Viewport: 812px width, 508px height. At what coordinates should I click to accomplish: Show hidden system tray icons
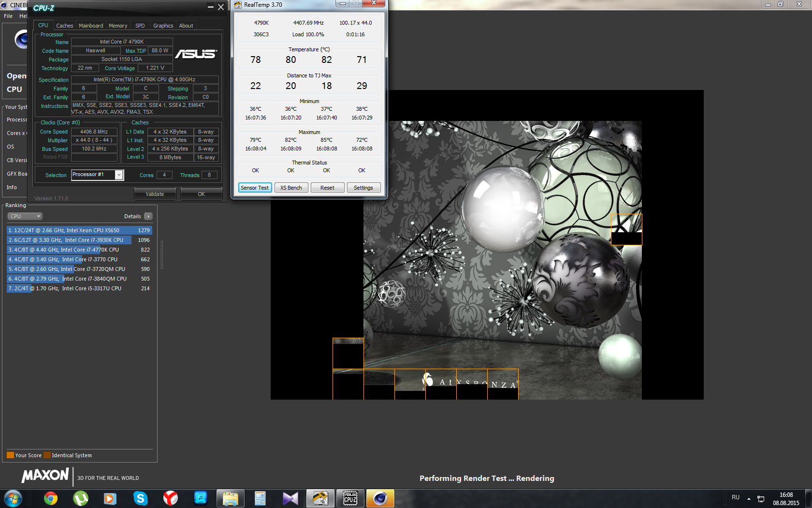[x=749, y=499]
